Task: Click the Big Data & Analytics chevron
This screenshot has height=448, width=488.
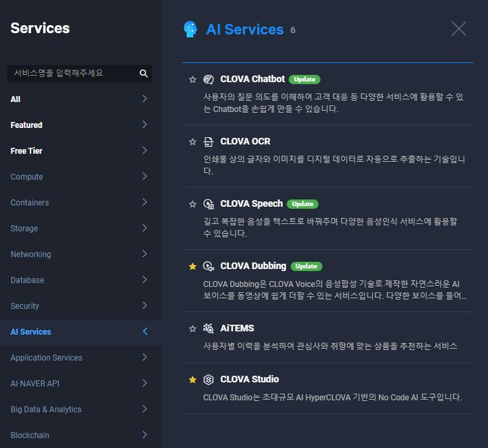Action: (144, 409)
